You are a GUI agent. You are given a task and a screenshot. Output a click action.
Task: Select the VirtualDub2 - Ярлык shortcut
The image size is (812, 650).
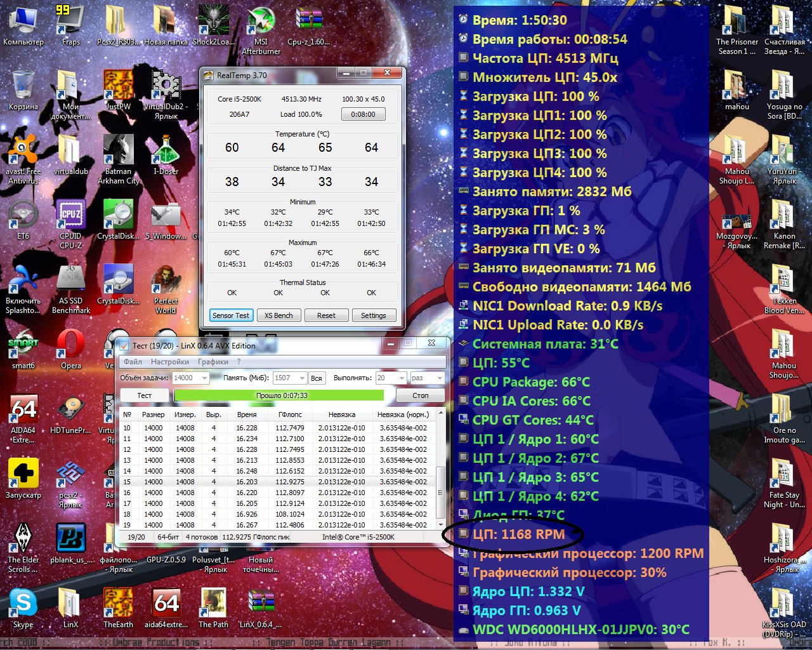pyautogui.click(x=166, y=95)
